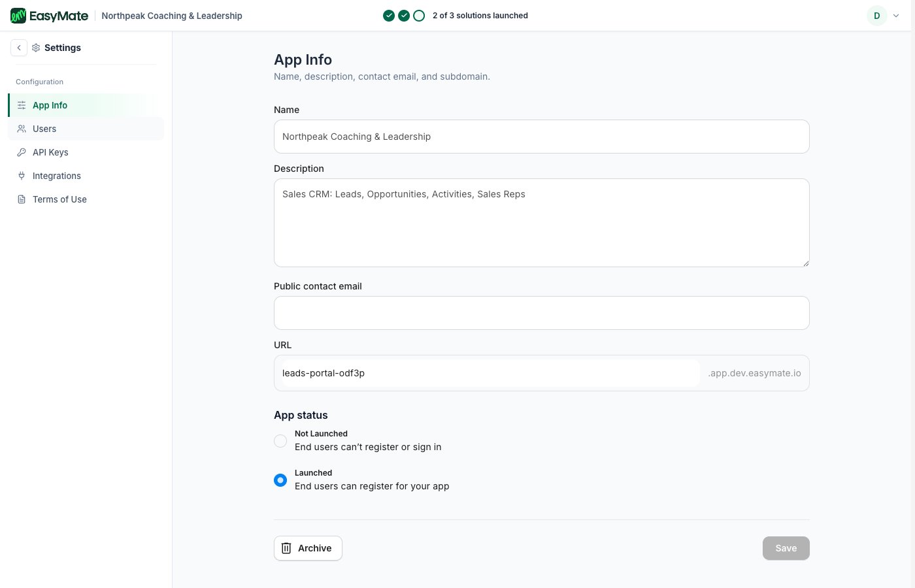Open the Integrations settings page
This screenshot has width=915, height=588.
pyautogui.click(x=86, y=176)
